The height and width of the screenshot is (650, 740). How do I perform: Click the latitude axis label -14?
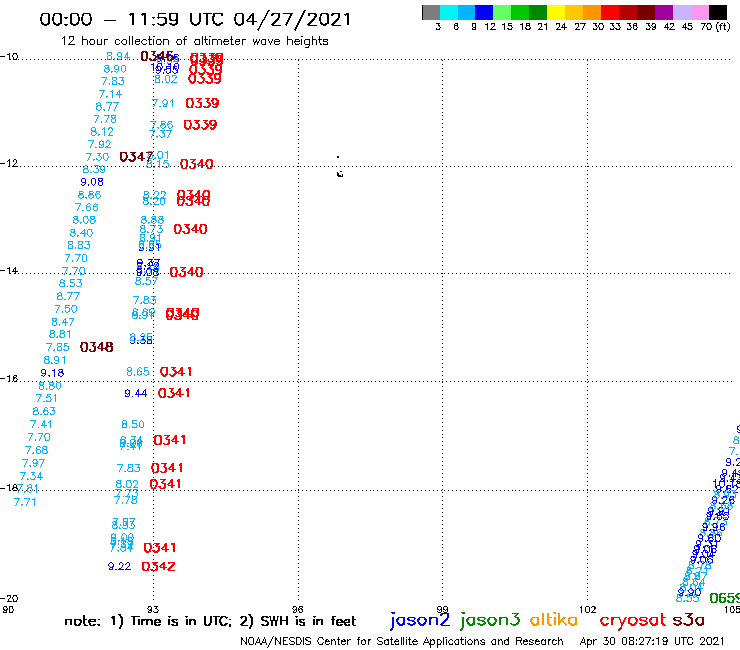[x=9, y=270]
